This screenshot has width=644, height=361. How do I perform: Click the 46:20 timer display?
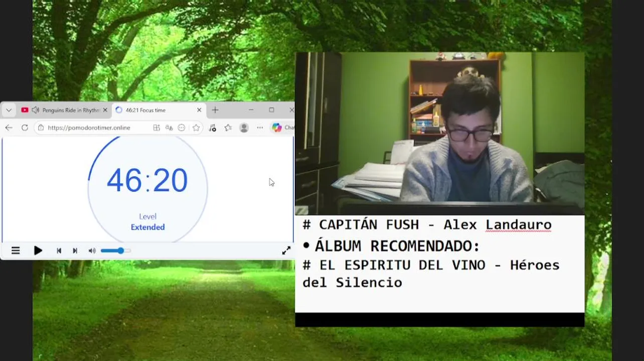[147, 180]
